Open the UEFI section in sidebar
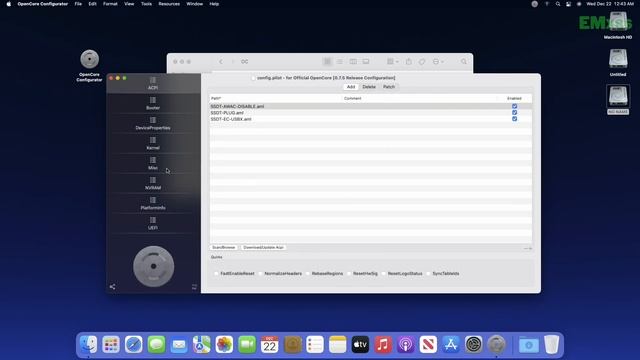This screenshot has width=640, height=360. click(x=153, y=223)
